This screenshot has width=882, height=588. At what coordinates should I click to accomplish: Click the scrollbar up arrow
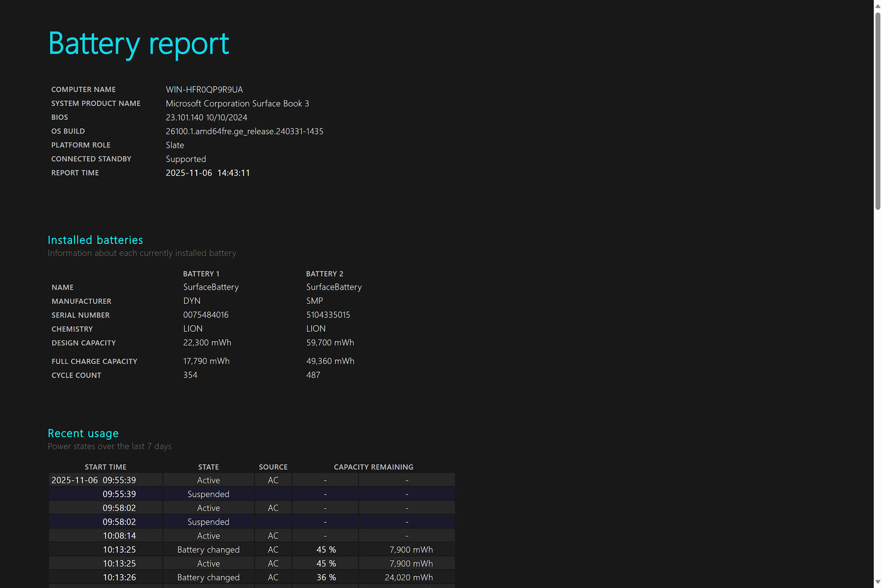pyautogui.click(x=878, y=6)
